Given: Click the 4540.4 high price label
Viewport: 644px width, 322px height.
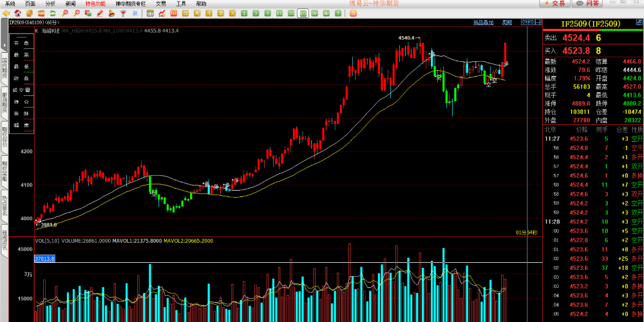Looking at the screenshot, I should click(x=406, y=38).
